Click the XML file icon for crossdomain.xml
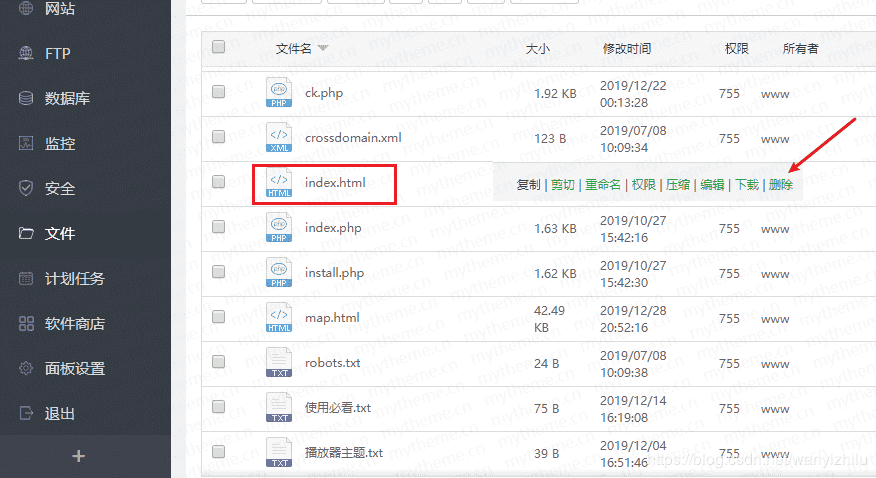876x478 pixels. tap(279, 137)
